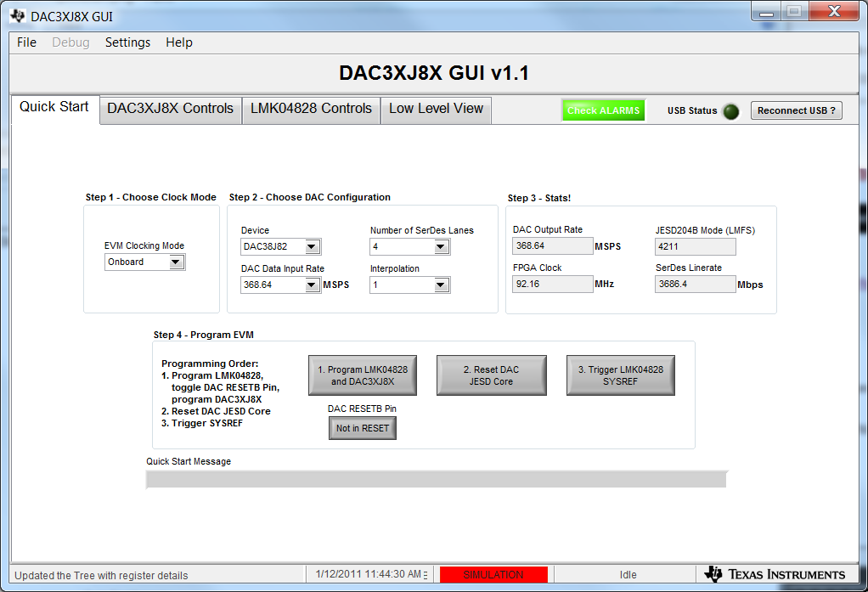Switch to the Quick Start tab

(54, 107)
